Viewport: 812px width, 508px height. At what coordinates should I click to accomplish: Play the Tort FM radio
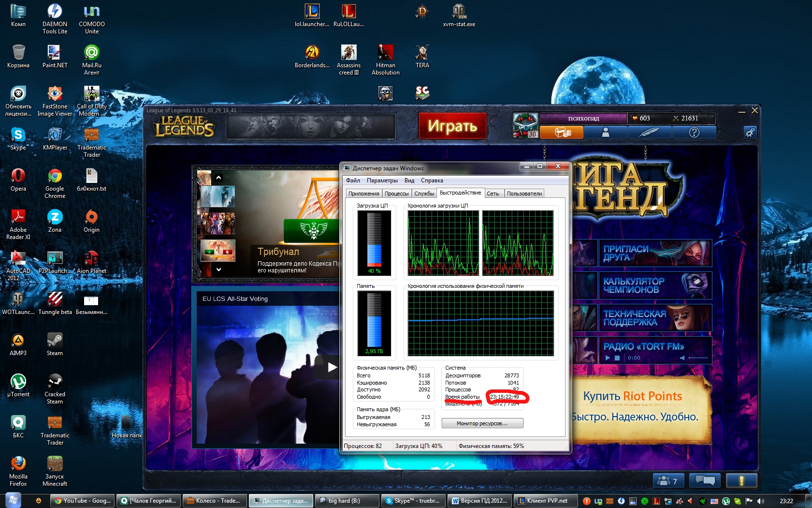click(608, 358)
